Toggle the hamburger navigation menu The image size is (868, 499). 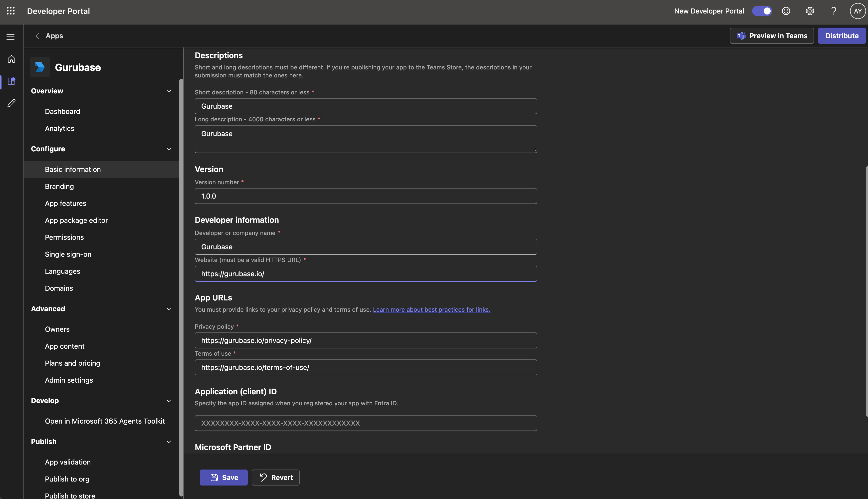tap(11, 37)
